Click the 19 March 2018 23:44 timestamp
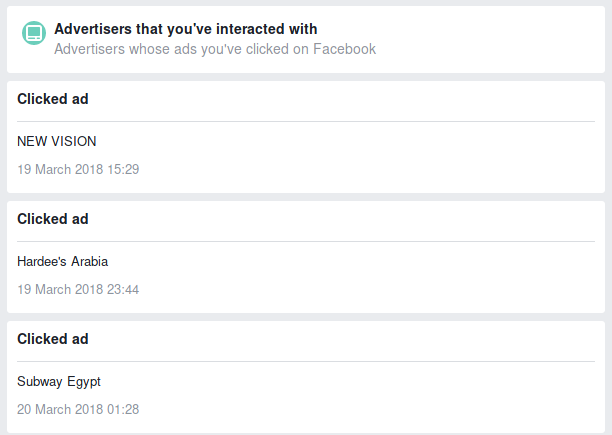The width and height of the screenshot is (612, 435). 78,289
